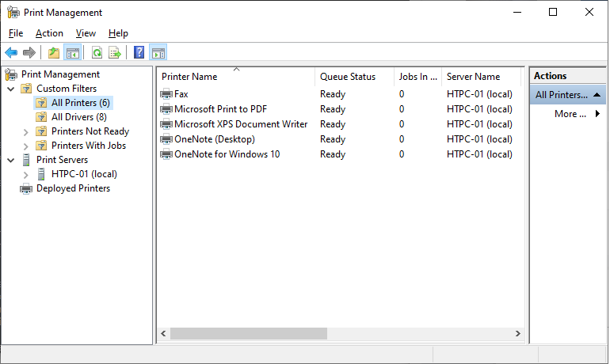Click the All Printers (6) filter icon

[x=41, y=103]
